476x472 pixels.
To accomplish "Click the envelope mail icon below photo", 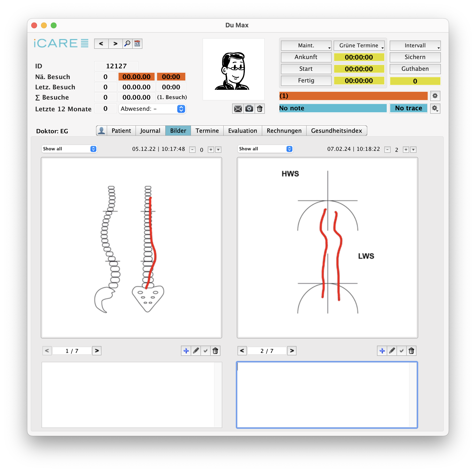I will [238, 109].
